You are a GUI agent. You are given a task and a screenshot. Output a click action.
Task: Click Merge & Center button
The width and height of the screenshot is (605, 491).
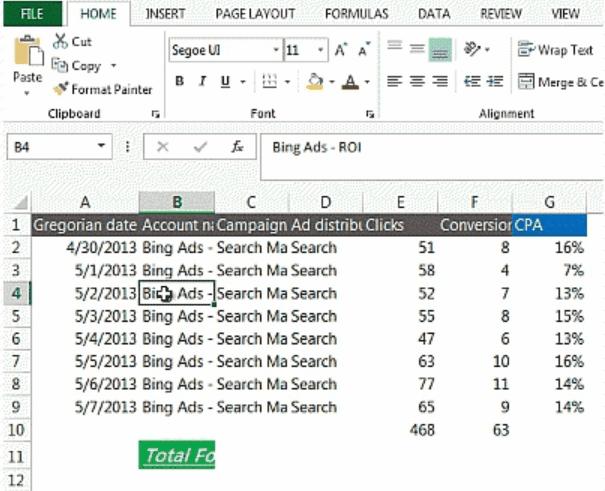pyautogui.click(x=561, y=82)
